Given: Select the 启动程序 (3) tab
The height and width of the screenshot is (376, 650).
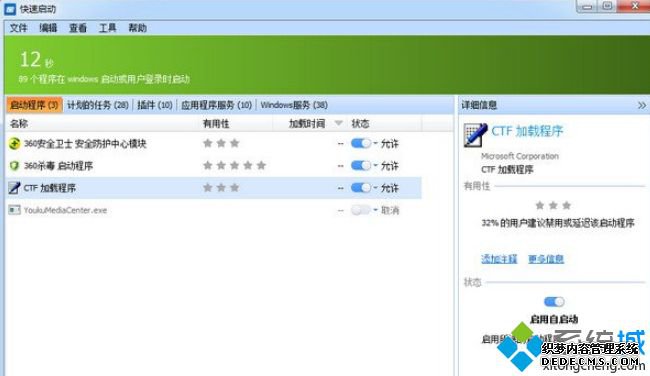Looking at the screenshot, I should coord(34,105).
